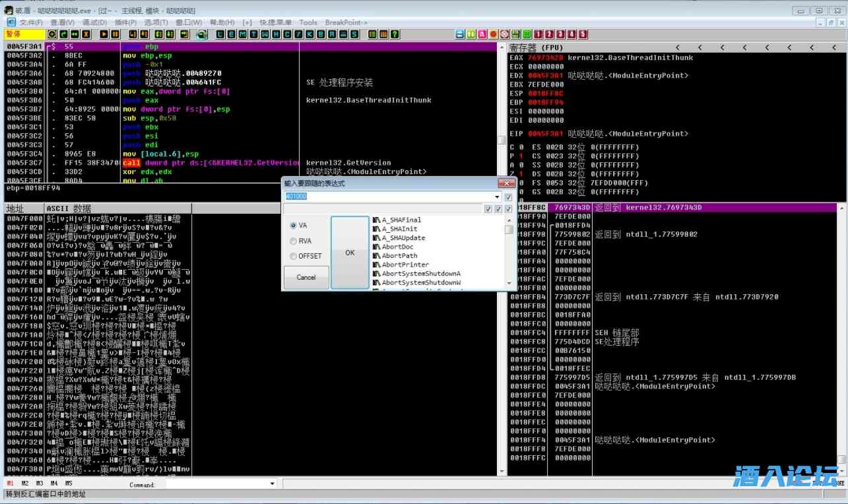Viewport: 848px width, 504px height.
Task: Open the Call stack (K) icon
Action: pos(310,34)
